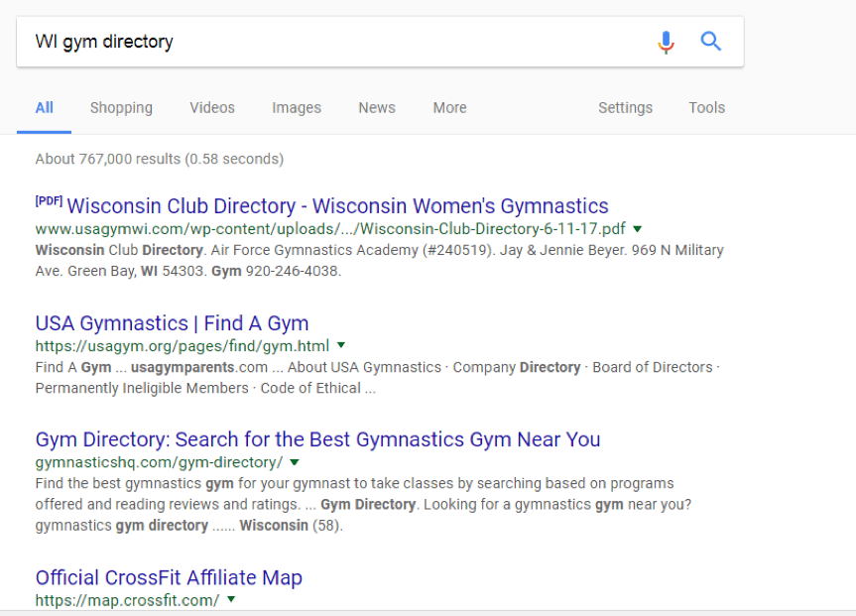The image size is (856, 616).
Task: Select the All results tab
Action: click(x=45, y=107)
